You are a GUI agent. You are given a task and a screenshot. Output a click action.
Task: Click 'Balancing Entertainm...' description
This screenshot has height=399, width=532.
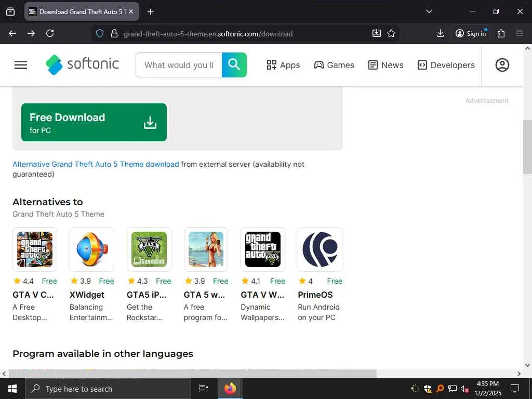coord(91,312)
